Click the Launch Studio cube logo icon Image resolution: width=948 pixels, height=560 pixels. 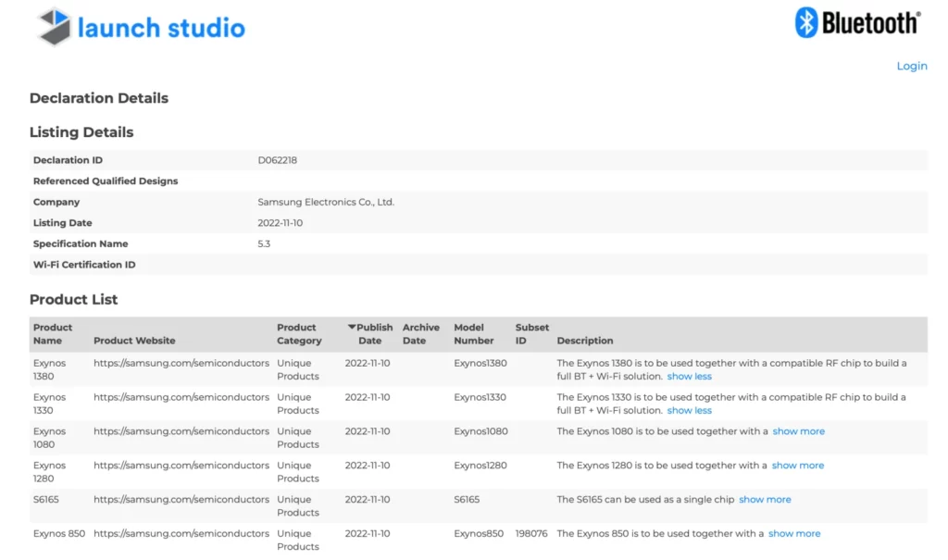pyautogui.click(x=55, y=27)
